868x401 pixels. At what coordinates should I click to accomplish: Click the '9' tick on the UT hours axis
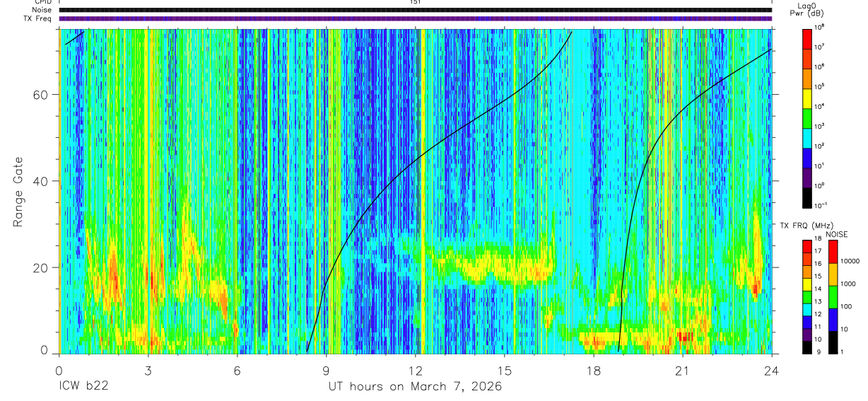click(x=326, y=370)
